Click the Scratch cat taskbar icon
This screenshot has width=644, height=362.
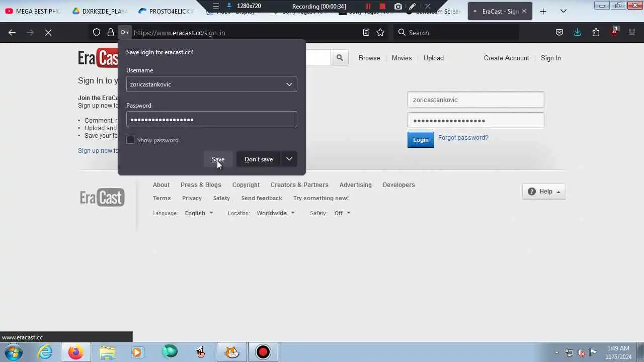click(x=231, y=352)
